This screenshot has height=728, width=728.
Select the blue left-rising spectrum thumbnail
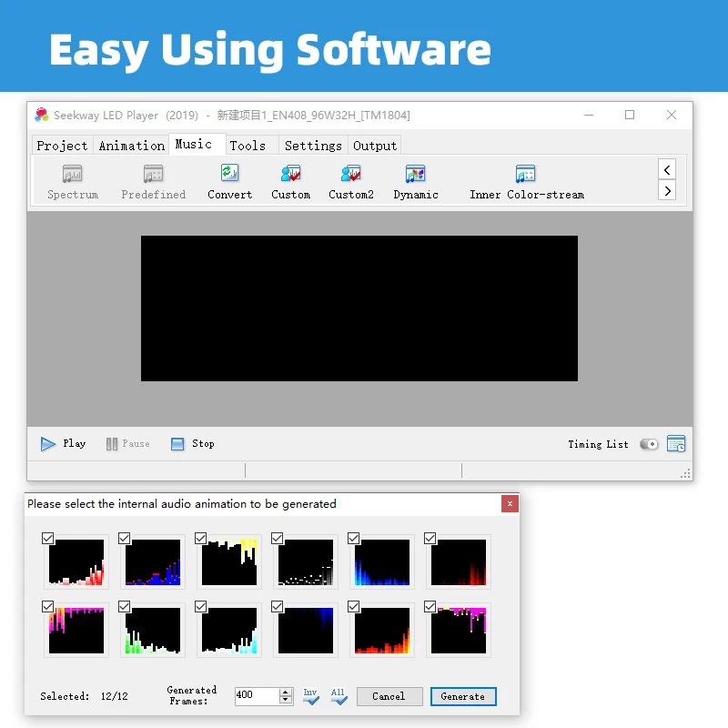[x=382, y=561]
